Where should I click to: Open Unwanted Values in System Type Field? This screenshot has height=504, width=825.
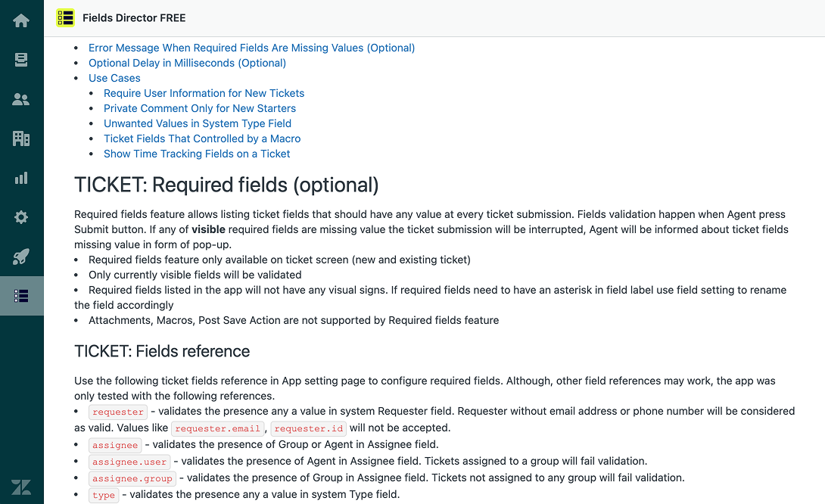point(198,123)
